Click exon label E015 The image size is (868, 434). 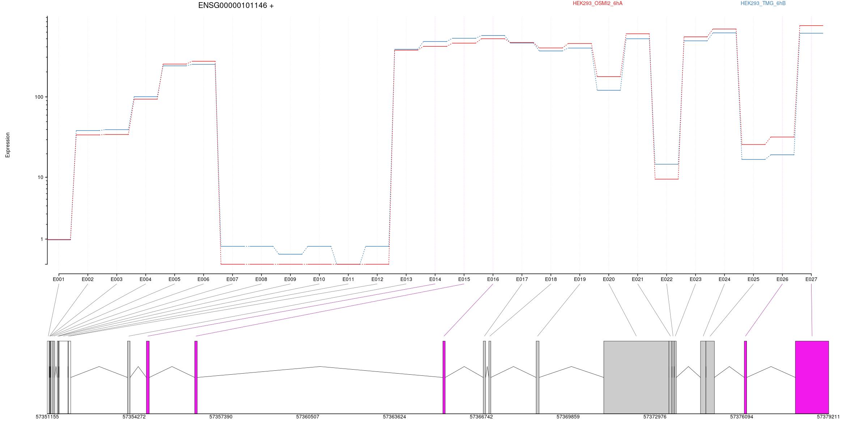pos(464,279)
